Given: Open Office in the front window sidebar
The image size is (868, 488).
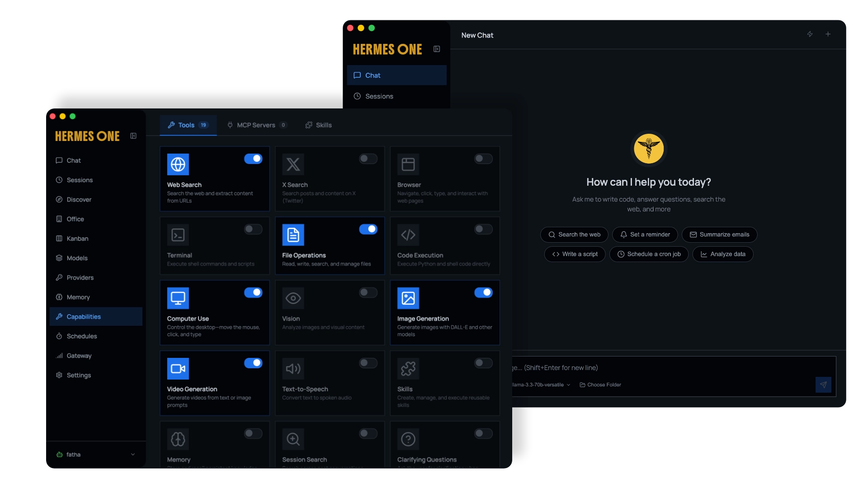Looking at the screenshot, I should tap(96, 219).
